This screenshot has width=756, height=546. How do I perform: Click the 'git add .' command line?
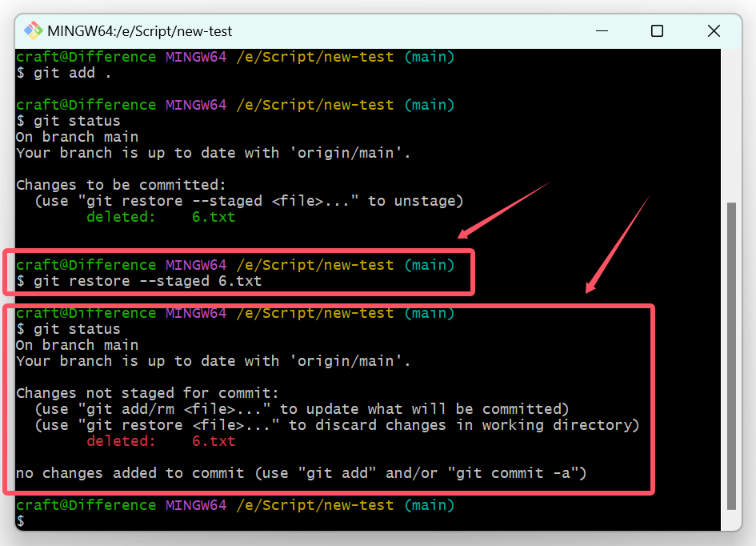(64, 74)
